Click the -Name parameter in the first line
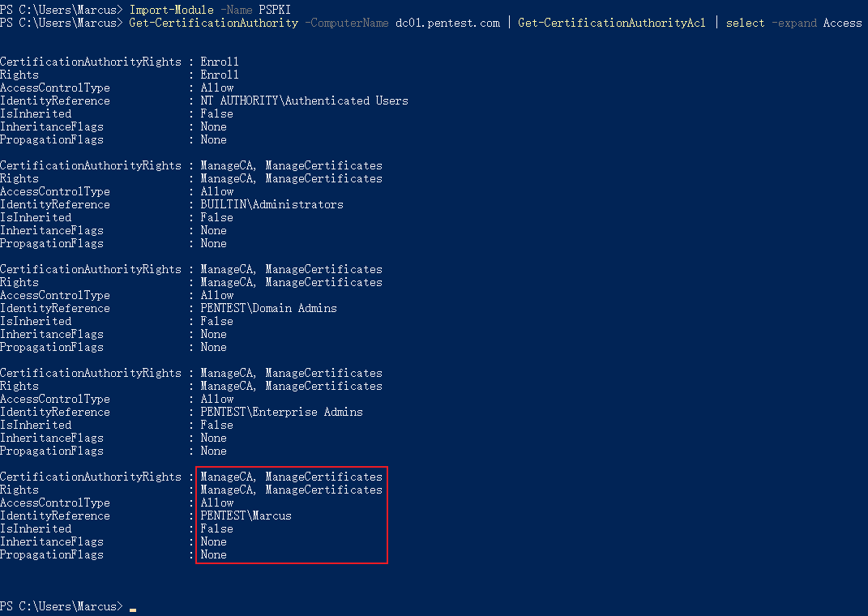 point(237,10)
